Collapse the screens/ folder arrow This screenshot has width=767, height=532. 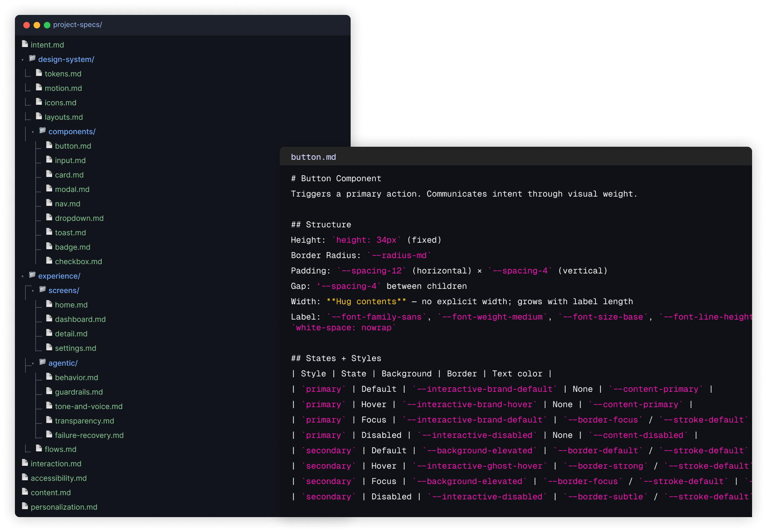coord(33,291)
